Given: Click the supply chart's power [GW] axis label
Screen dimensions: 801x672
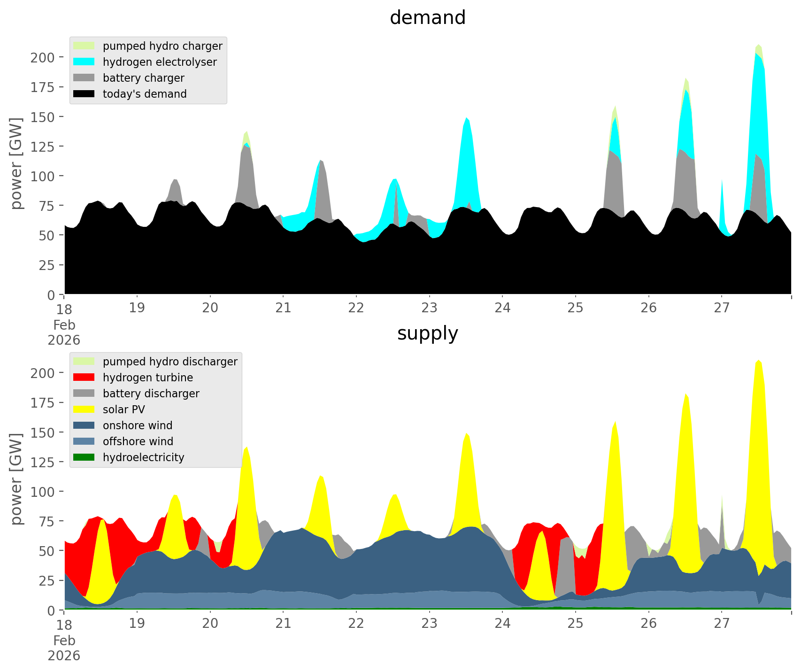Looking at the screenshot, I should point(16,479).
